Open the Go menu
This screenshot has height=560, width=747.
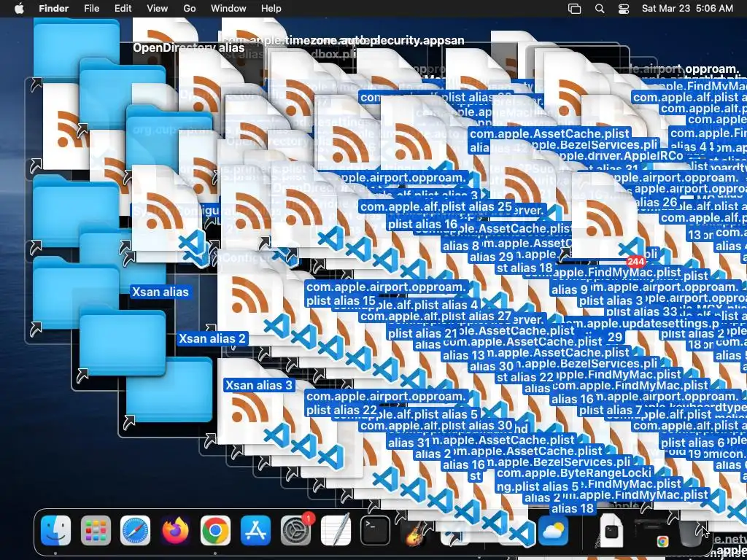click(x=190, y=9)
